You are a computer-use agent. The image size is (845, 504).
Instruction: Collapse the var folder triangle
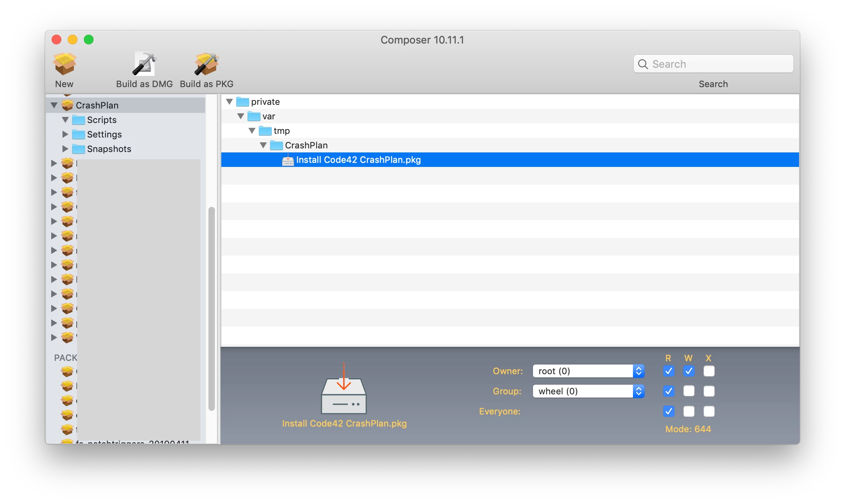pos(241,116)
